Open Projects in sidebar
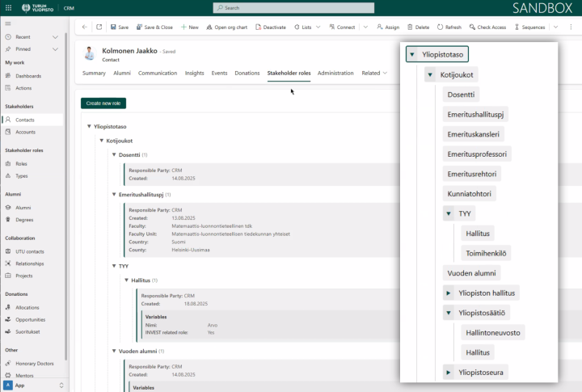Viewport: 582px width, 392px height. coord(32,276)
